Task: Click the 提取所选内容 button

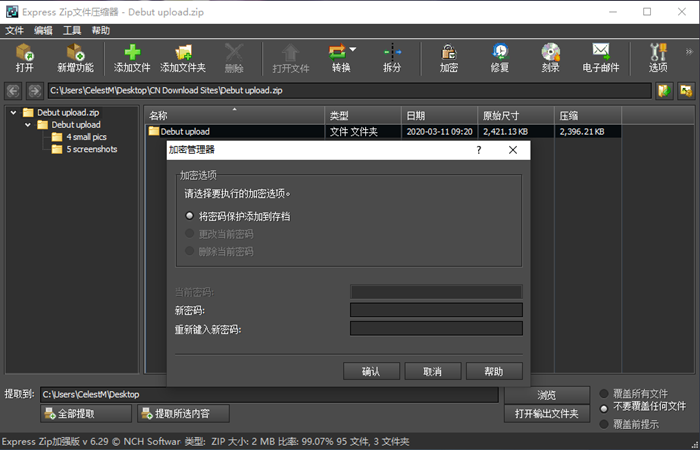Action: (183, 414)
